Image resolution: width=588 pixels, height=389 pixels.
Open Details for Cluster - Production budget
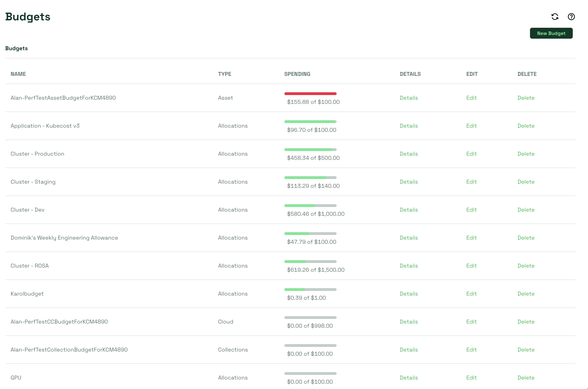408,154
